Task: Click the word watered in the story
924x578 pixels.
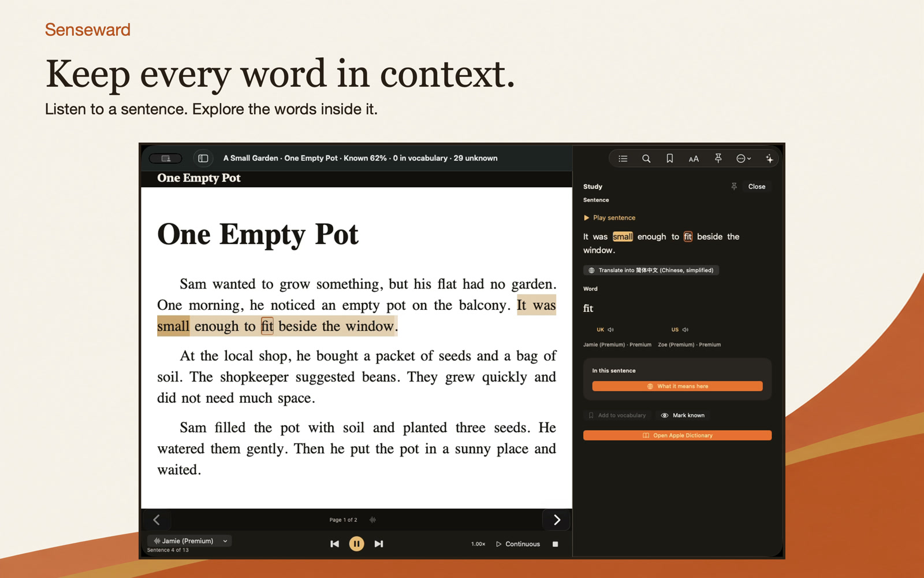Action: click(181, 449)
